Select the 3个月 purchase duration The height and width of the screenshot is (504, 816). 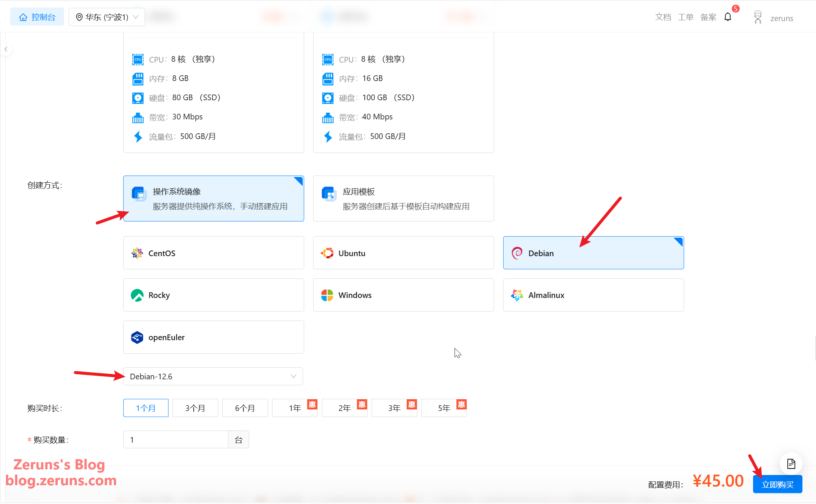point(195,408)
